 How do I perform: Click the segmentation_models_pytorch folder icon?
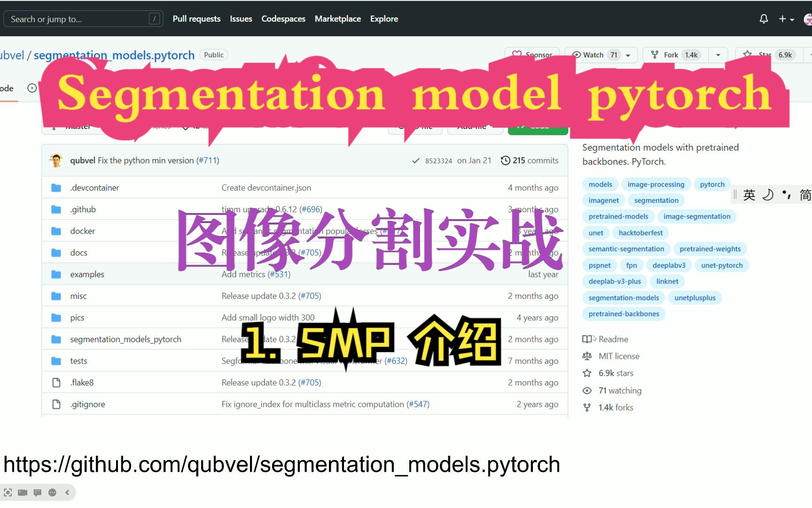click(x=56, y=339)
